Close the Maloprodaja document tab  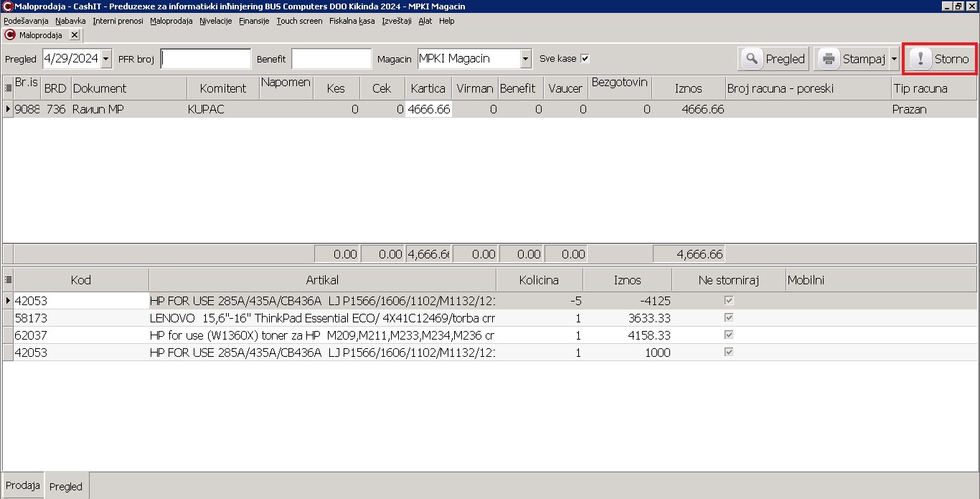74,34
